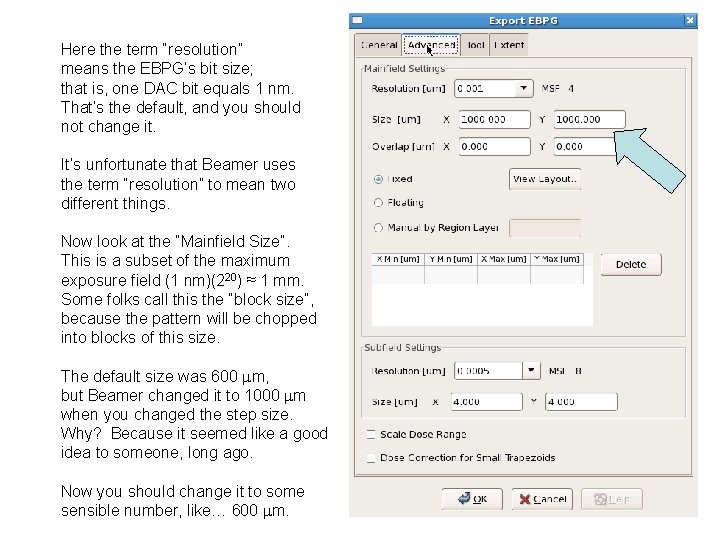The width and height of the screenshot is (720, 540).
Task: Choose the Floating radio option
Action: tap(377, 202)
